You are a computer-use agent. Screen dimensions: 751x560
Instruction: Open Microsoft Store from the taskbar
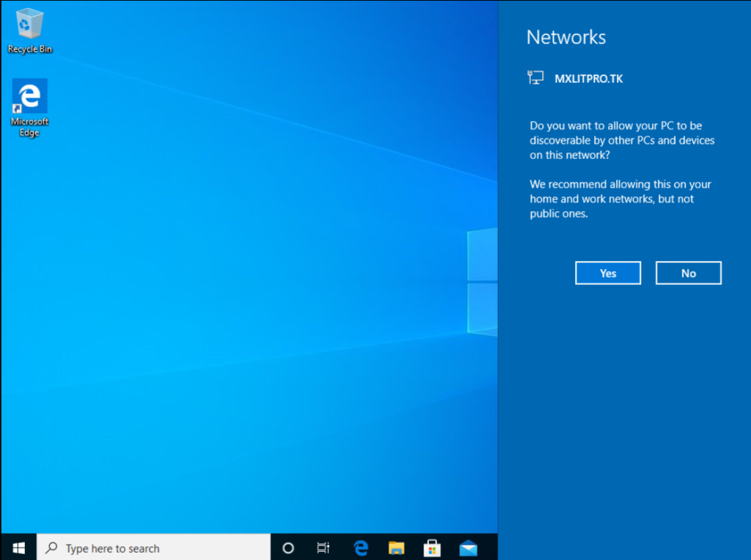click(432, 548)
